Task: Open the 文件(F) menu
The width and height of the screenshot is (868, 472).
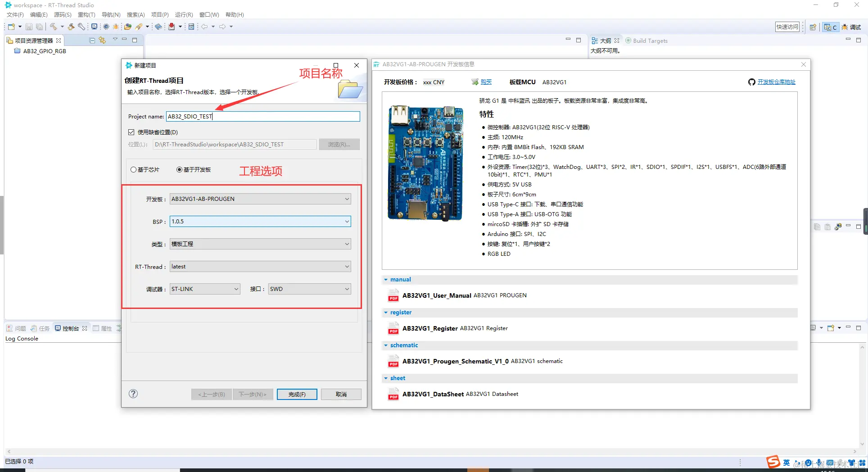Action: tap(15, 15)
